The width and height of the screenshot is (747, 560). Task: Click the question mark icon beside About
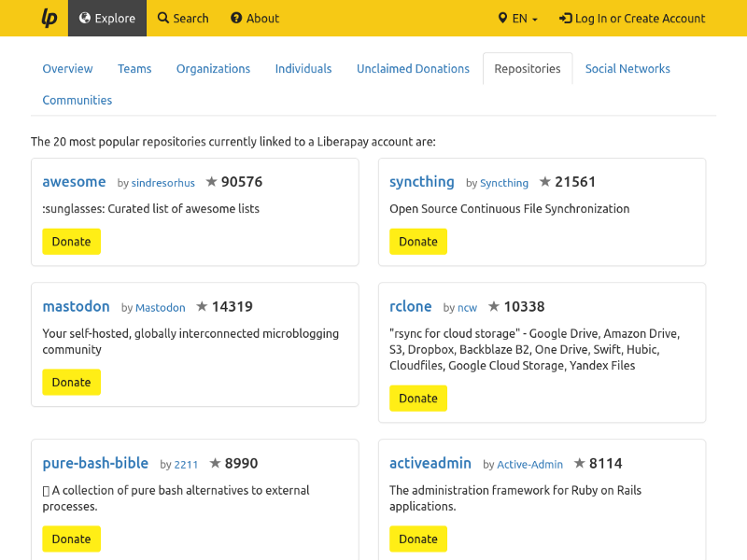236,18
